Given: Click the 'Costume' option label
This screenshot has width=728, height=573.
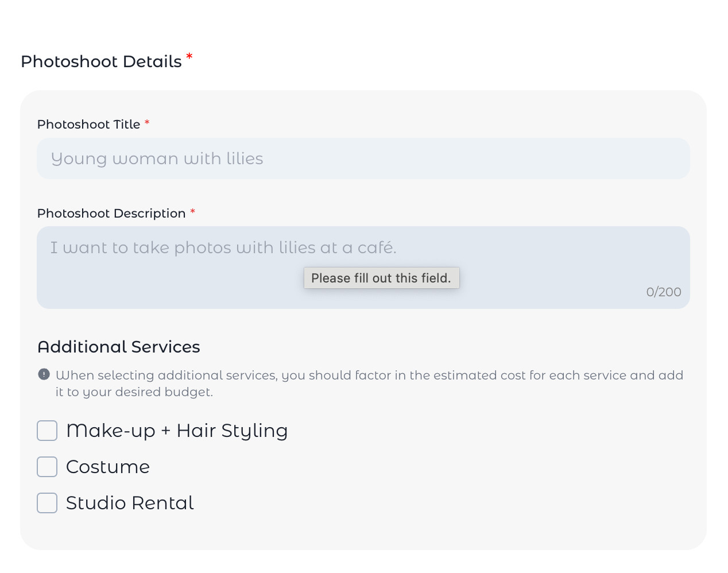Looking at the screenshot, I should (108, 467).
